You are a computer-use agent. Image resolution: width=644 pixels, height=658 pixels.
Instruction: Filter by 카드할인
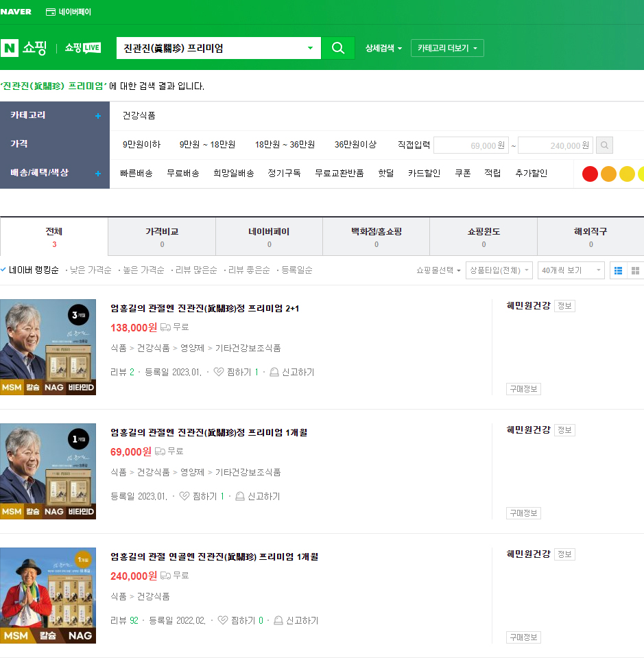coord(424,174)
